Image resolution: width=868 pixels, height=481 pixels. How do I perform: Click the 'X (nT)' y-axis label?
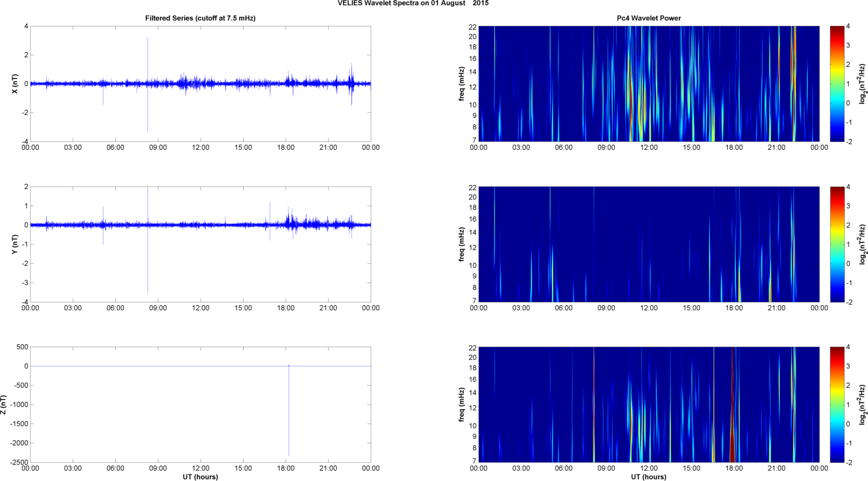tap(15, 84)
